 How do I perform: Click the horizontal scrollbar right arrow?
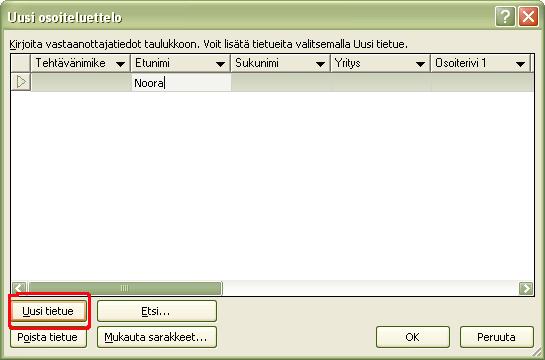[x=526, y=288]
